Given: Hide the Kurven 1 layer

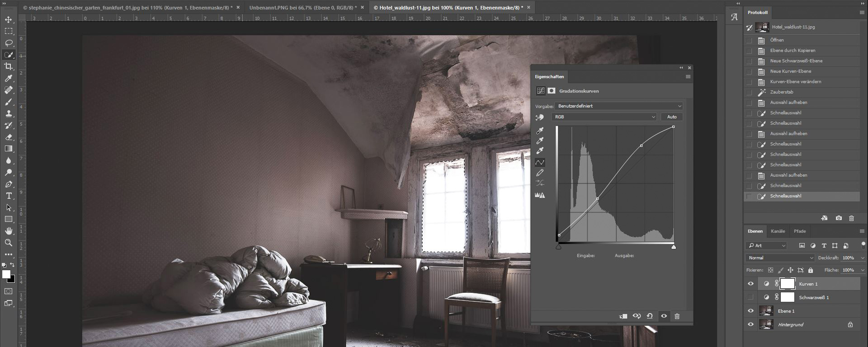Looking at the screenshot, I should point(751,284).
